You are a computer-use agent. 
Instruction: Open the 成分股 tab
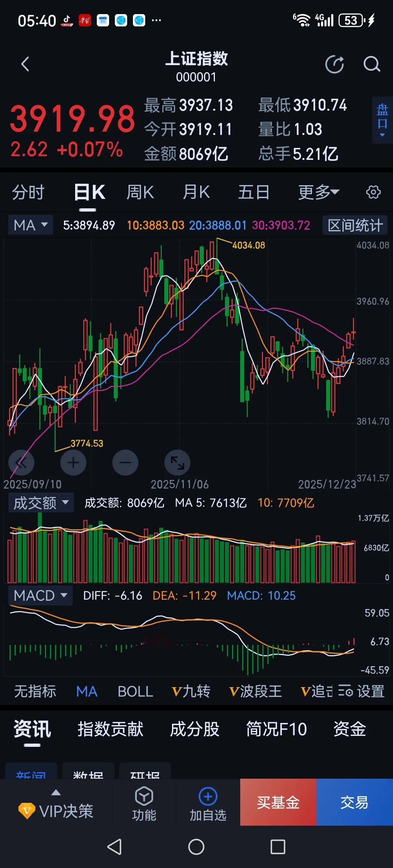point(195,729)
